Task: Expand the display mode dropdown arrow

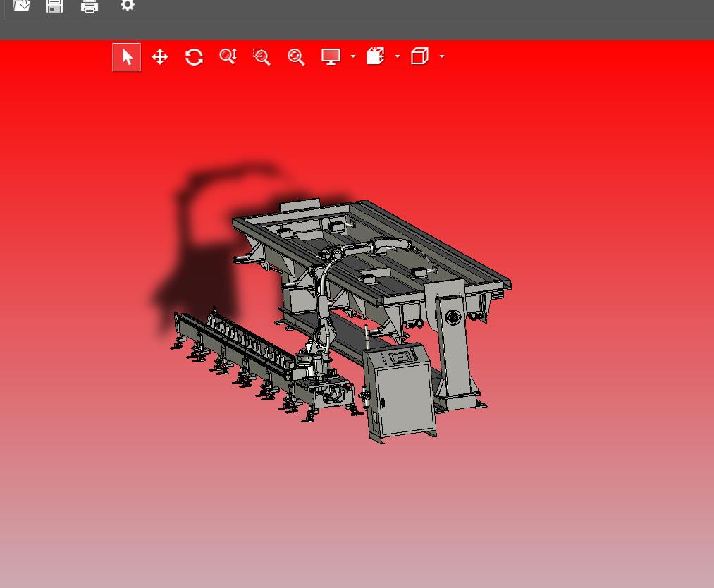Action: pos(353,56)
